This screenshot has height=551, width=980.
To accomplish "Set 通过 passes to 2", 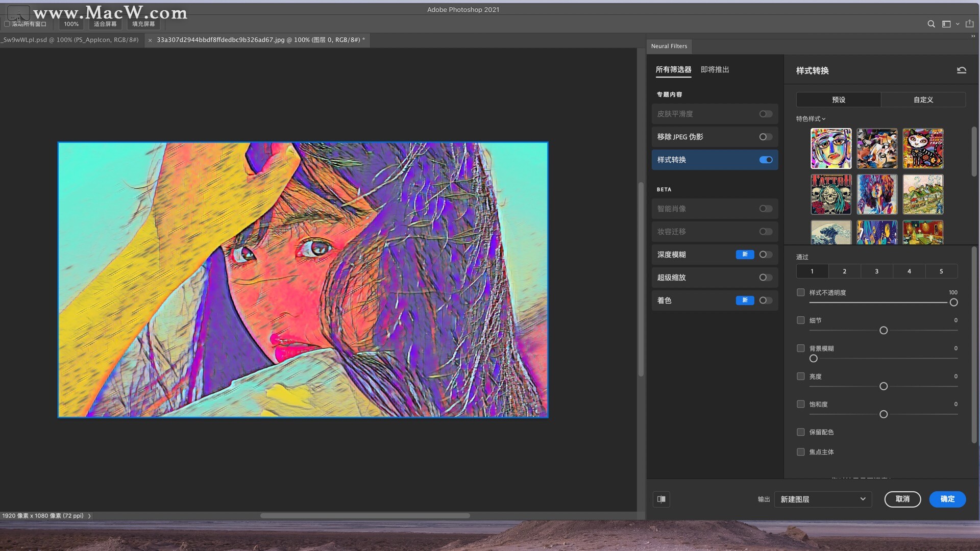I will [844, 271].
